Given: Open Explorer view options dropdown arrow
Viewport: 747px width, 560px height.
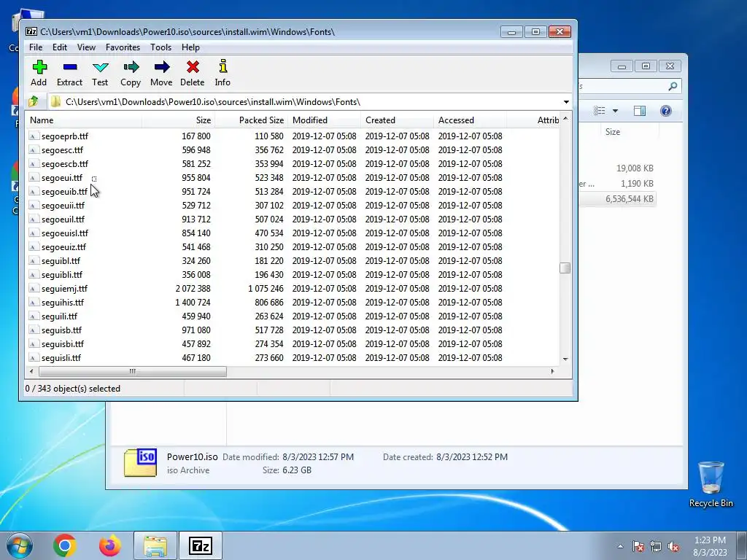Looking at the screenshot, I should click(615, 111).
